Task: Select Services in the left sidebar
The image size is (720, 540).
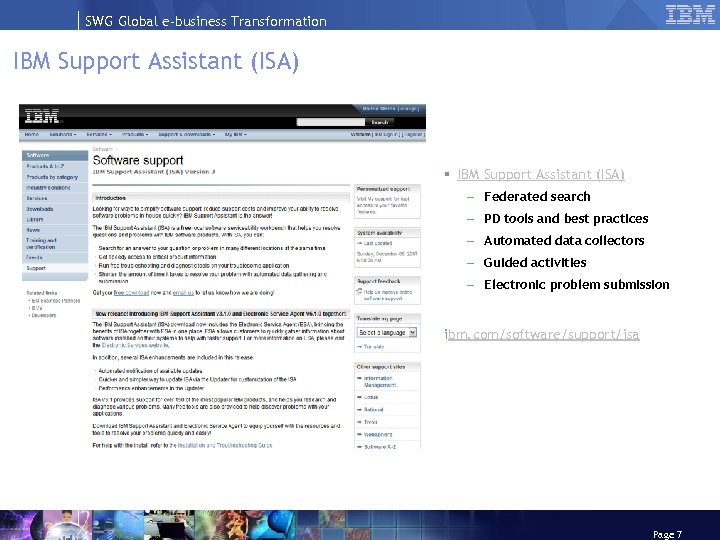Action: 55,198
